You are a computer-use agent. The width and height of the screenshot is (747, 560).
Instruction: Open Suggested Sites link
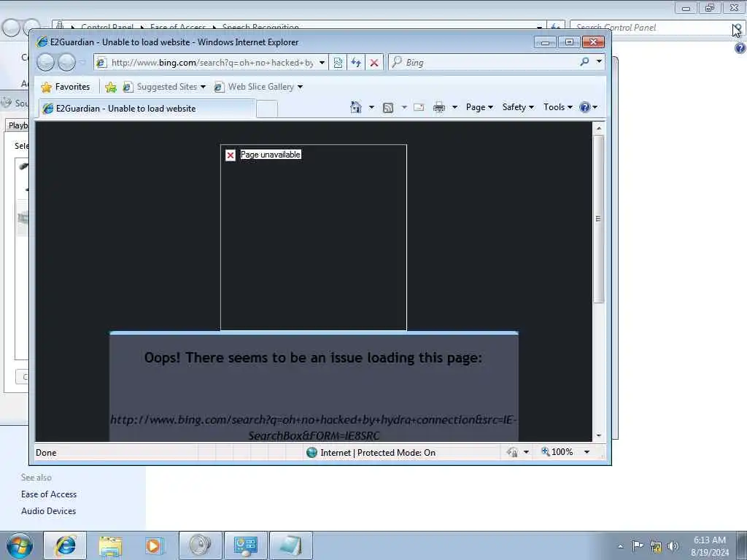[164, 87]
